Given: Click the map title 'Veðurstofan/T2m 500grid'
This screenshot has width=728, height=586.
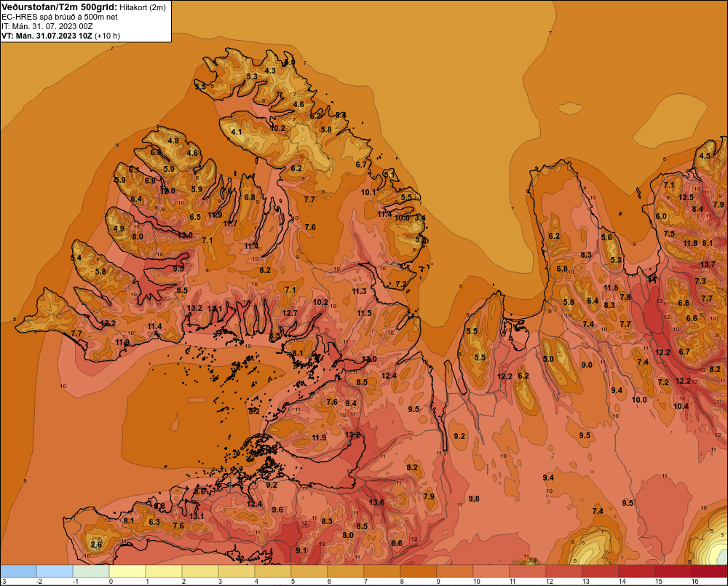Looking at the screenshot, I should (60, 7).
